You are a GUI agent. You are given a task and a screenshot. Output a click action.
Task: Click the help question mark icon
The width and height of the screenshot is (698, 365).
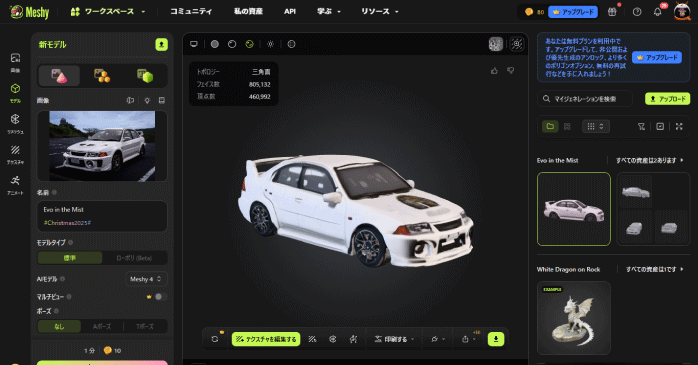[x=637, y=12]
